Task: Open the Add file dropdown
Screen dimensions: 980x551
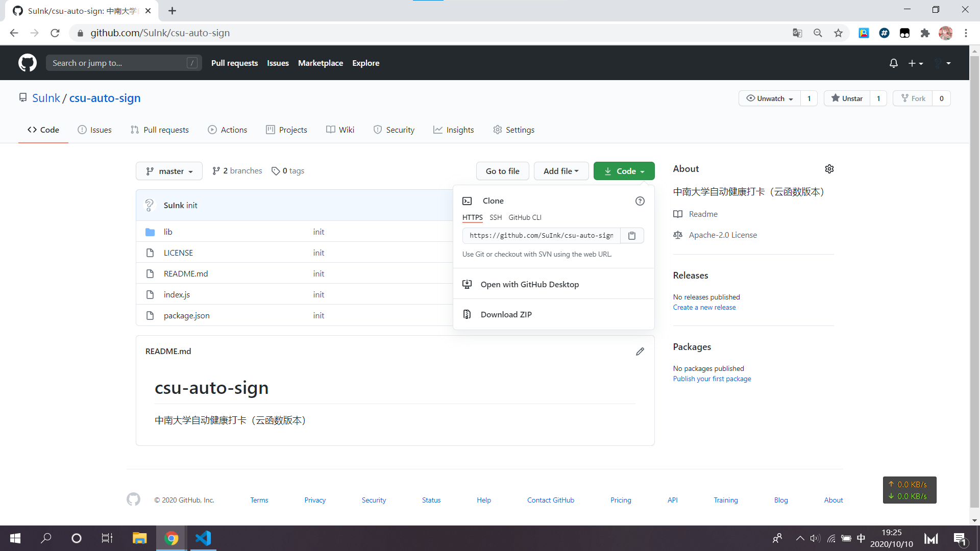Action: [561, 171]
